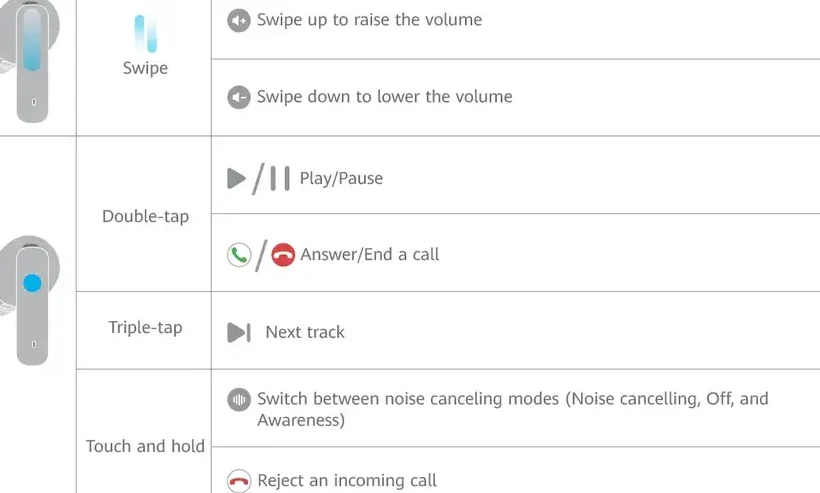The width and height of the screenshot is (820, 493).
Task: Select the Touch and hold label
Action: click(x=145, y=446)
